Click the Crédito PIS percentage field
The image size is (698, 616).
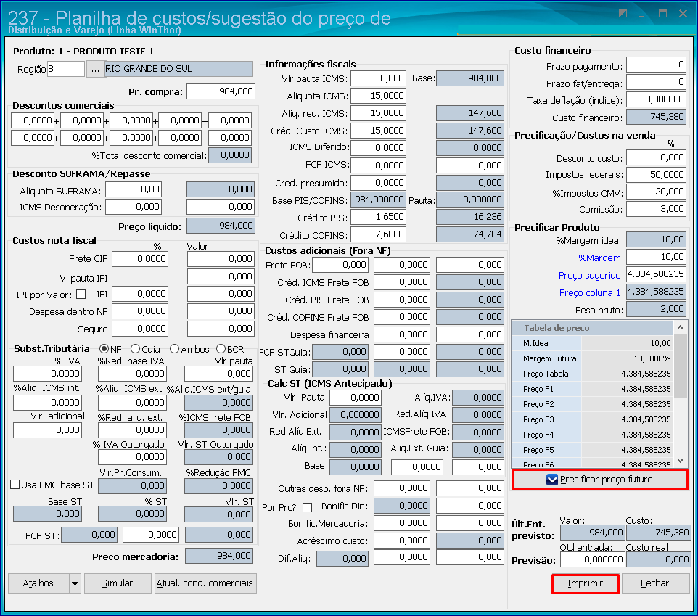click(x=378, y=217)
